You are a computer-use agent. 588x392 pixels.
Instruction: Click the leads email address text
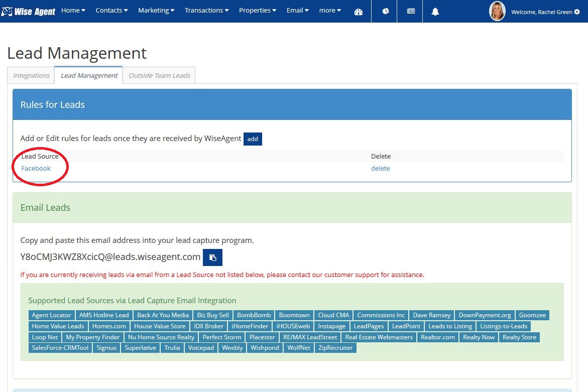point(110,256)
